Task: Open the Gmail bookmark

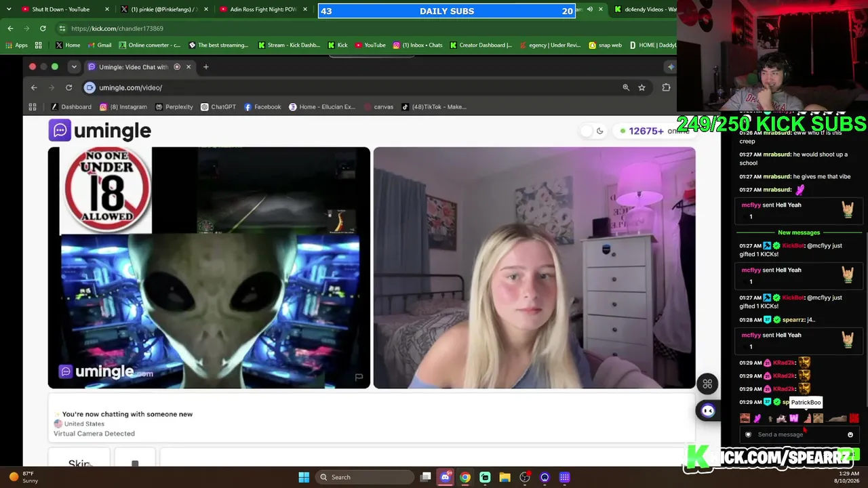Action: coord(99,45)
